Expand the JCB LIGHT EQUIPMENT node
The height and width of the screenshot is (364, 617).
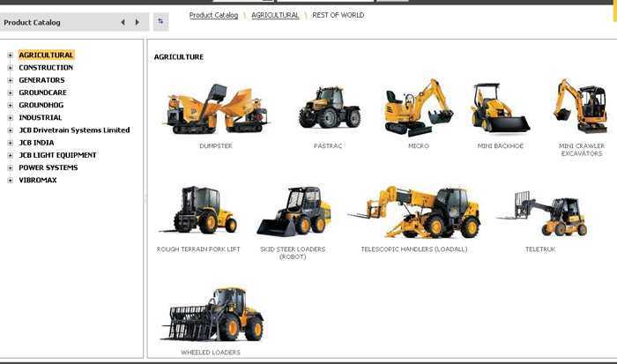(11, 155)
